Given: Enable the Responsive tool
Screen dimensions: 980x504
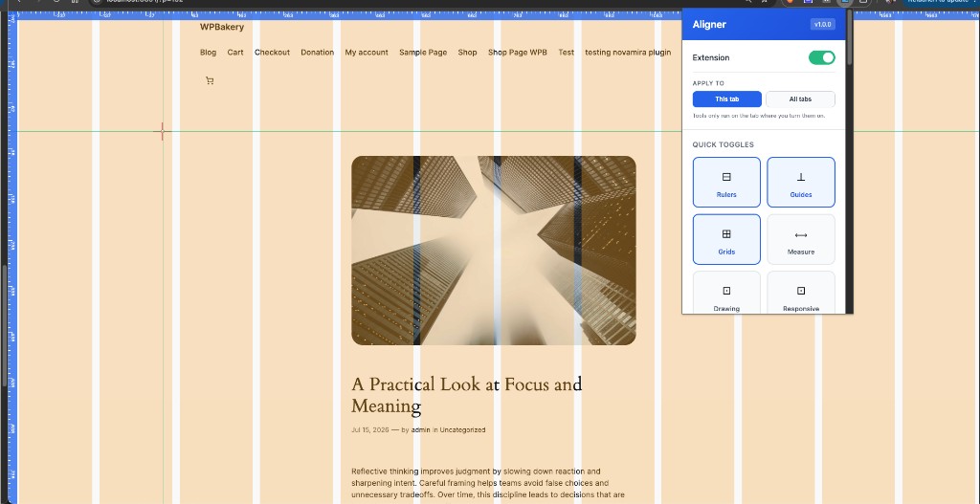Looking at the screenshot, I should [x=801, y=293].
